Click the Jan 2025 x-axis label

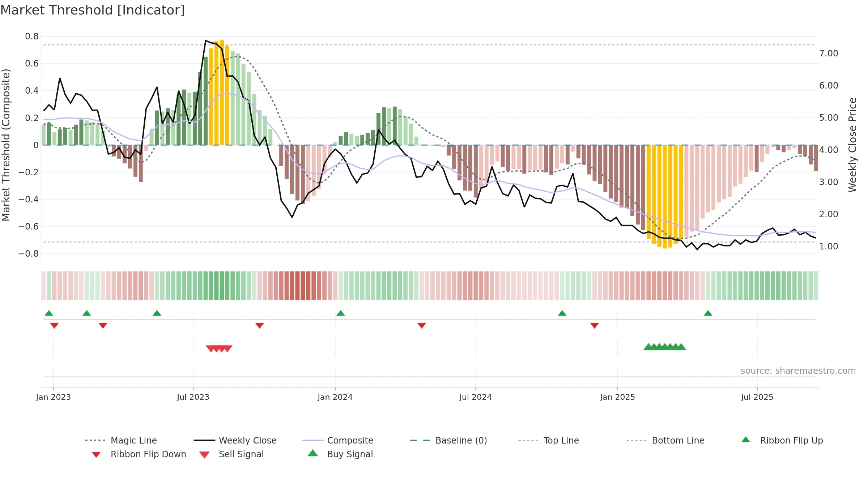point(618,397)
